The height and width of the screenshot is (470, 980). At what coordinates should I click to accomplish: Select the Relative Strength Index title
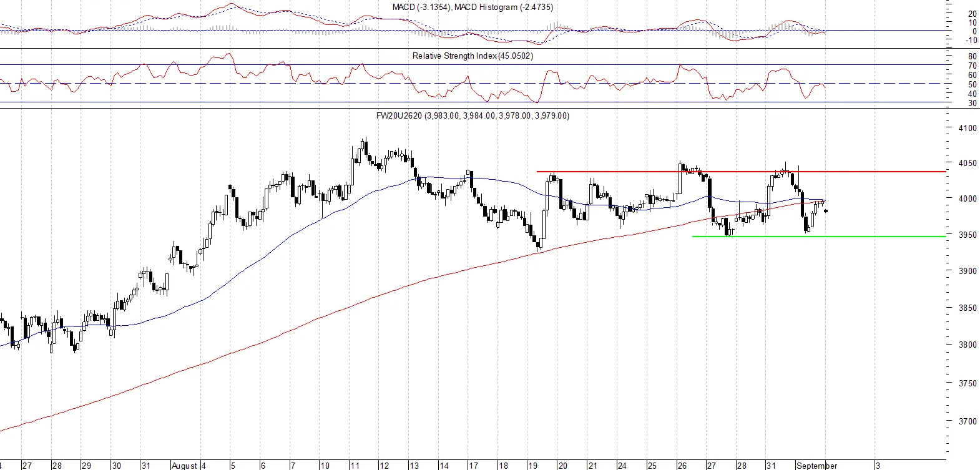[473, 56]
